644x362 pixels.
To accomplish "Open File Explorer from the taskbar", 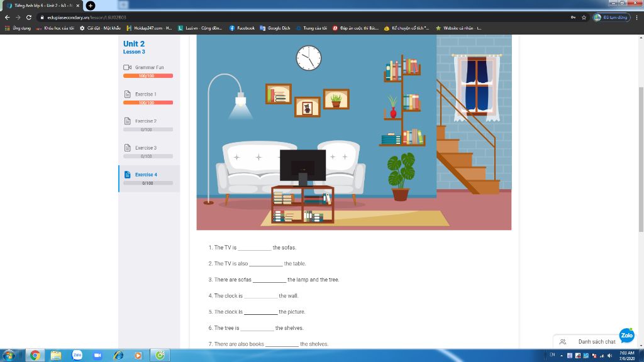I will (56, 356).
